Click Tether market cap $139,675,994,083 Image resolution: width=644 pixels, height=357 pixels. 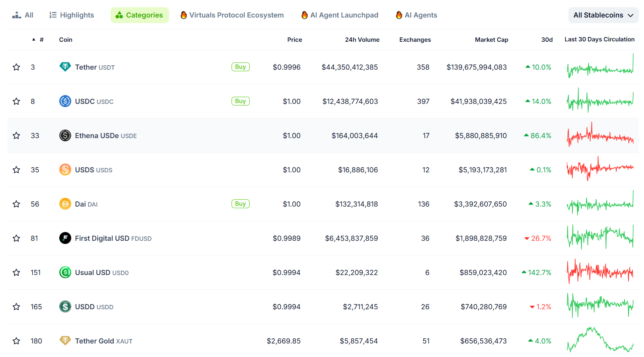click(x=477, y=67)
